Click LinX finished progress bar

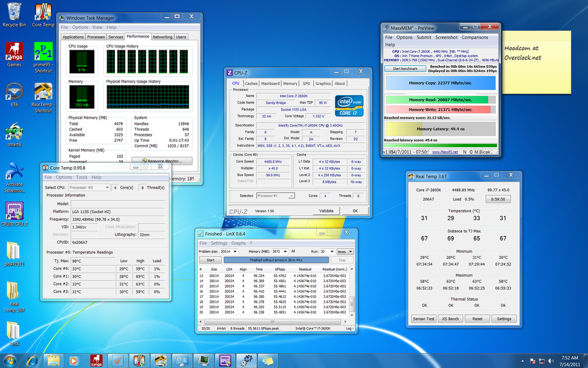pyautogui.click(x=276, y=260)
